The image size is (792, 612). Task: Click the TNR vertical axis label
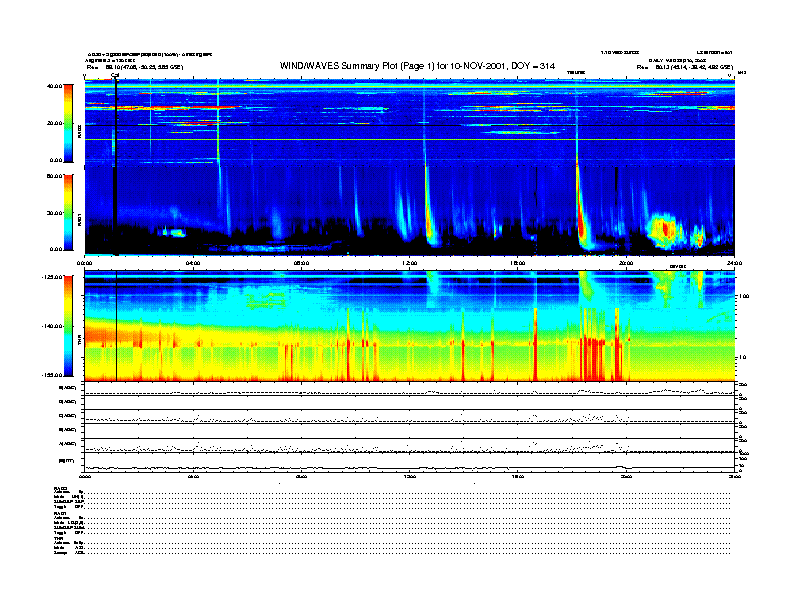point(79,342)
